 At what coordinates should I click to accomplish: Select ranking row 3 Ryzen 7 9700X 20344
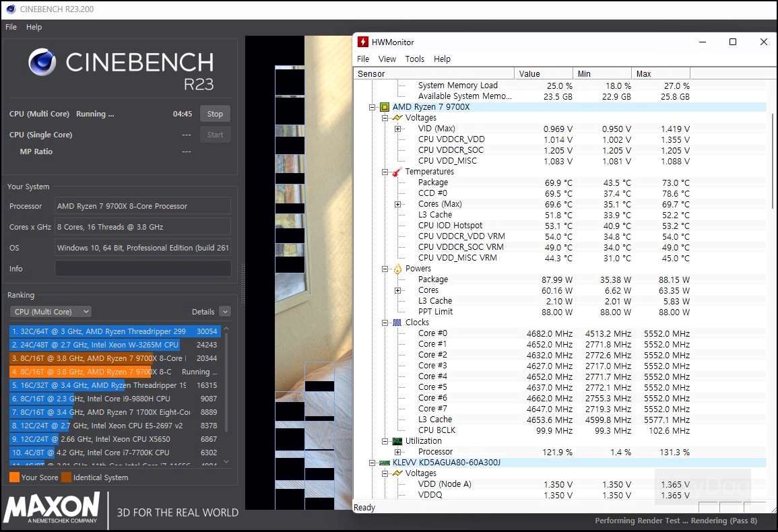click(114, 358)
